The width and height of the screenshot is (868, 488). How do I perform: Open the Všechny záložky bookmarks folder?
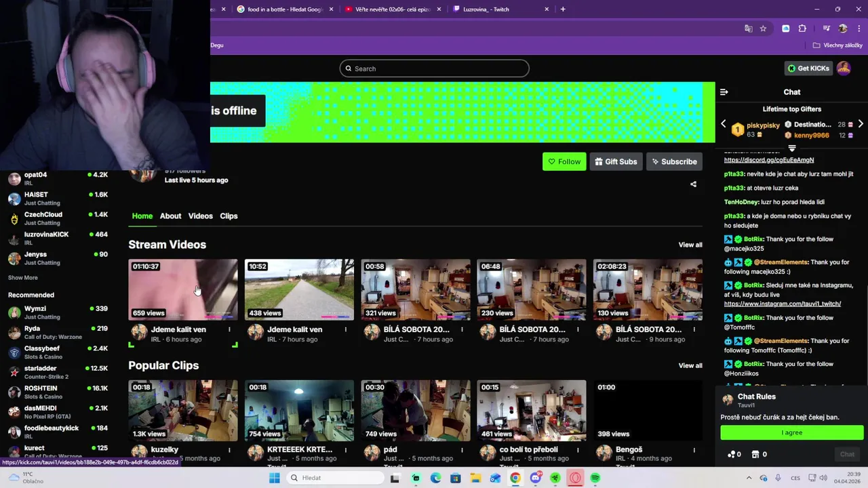point(837,45)
